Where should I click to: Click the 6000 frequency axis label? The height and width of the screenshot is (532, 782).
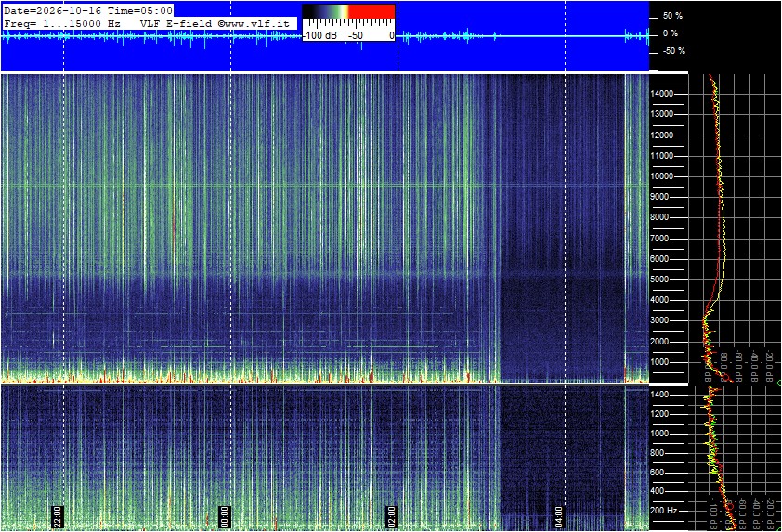pos(659,259)
